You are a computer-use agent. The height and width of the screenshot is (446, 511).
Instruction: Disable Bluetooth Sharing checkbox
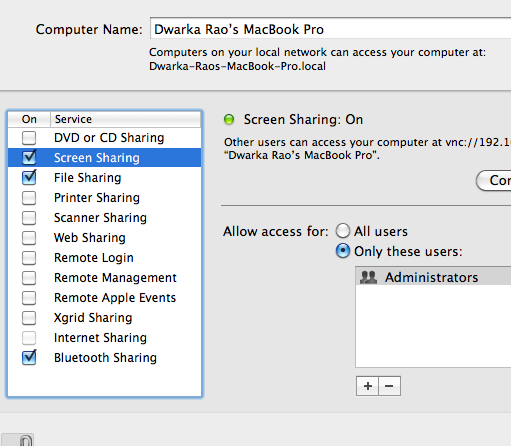click(x=29, y=358)
